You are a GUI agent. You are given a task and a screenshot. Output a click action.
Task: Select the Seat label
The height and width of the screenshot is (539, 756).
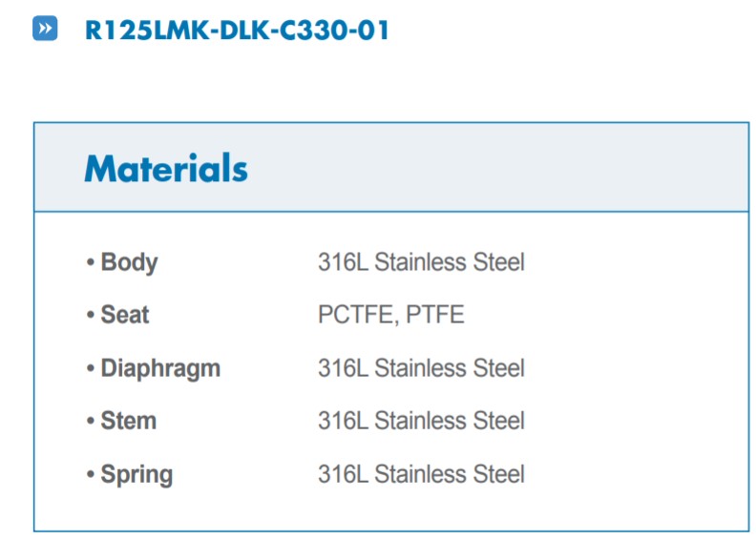[125, 315]
